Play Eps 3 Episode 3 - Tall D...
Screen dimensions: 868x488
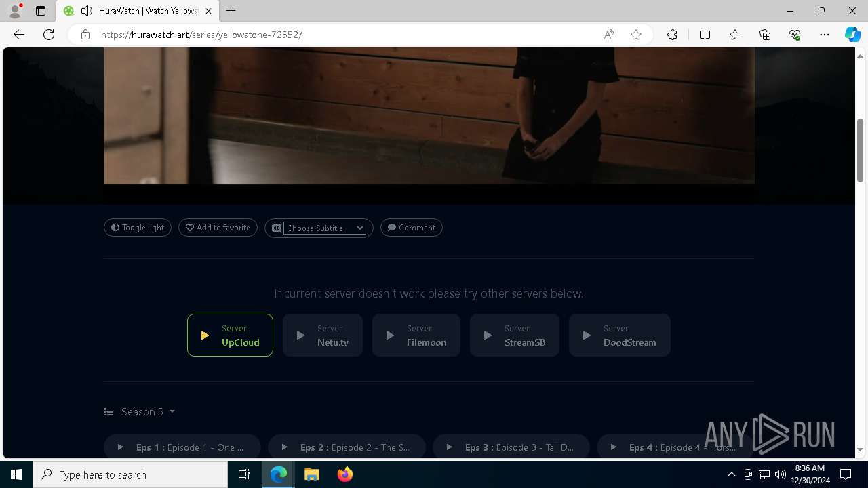511,447
